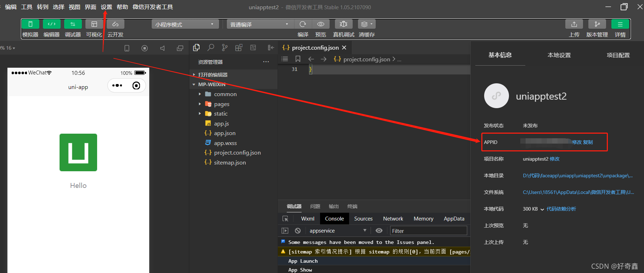
Task: Open the 界面 menu
Action: [x=90, y=7]
